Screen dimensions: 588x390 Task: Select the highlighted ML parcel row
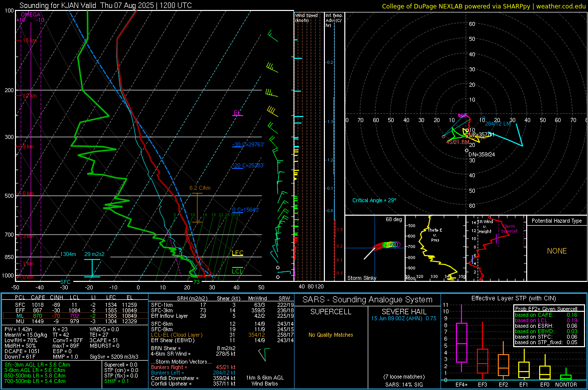point(75,316)
